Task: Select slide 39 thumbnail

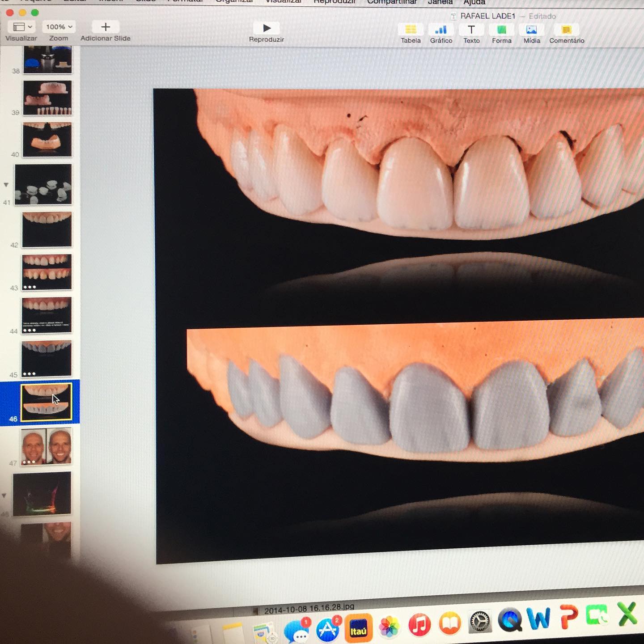Action: click(x=47, y=98)
